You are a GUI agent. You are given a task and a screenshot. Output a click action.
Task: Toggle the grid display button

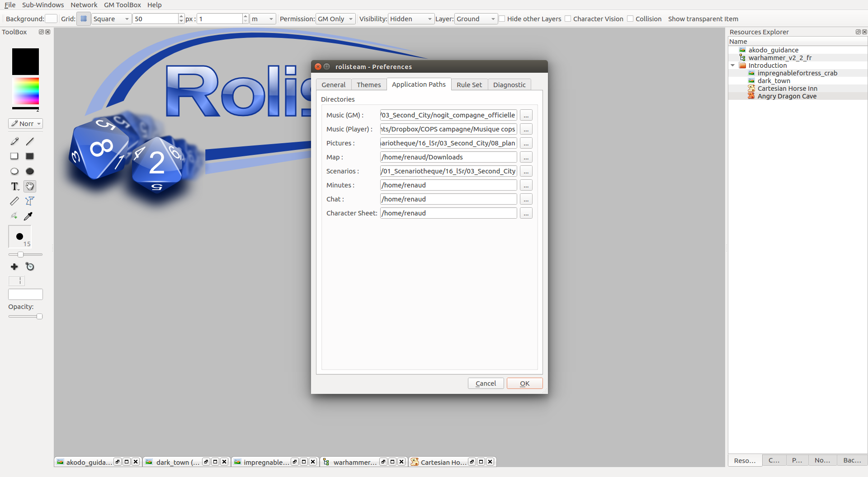[x=84, y=19]
